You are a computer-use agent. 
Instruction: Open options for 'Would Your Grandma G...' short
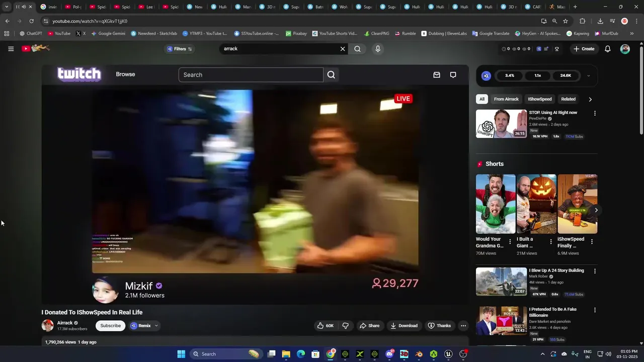coord(510,242)
